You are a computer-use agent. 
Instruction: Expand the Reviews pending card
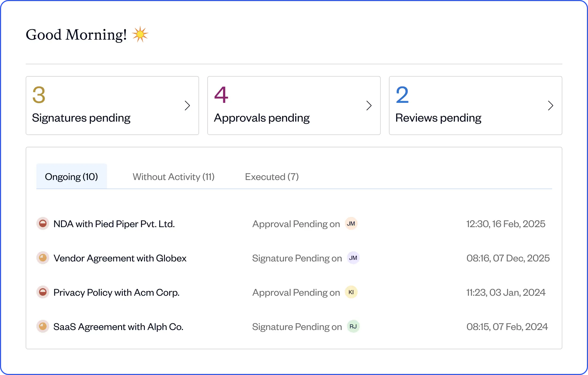click(551, 106)
